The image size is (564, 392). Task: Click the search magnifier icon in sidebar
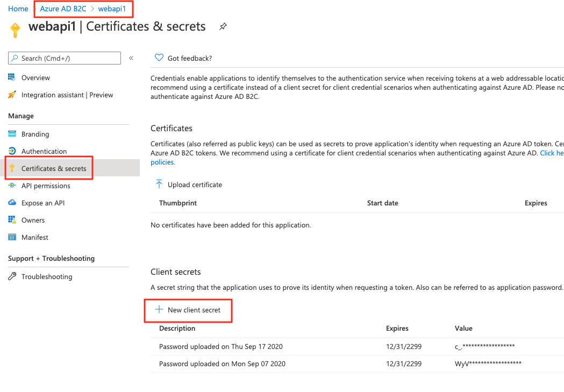15,58
